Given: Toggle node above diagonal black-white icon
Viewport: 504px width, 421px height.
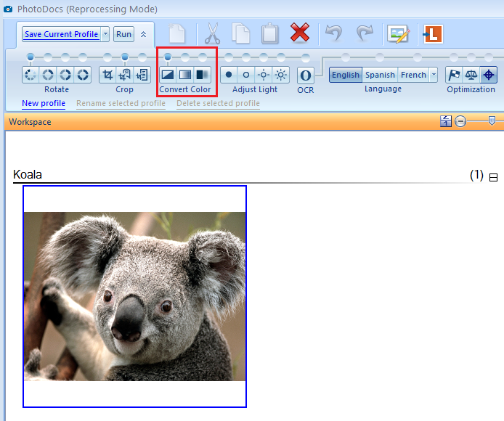Looking at the screenshot, I should [x=168, y=57].
